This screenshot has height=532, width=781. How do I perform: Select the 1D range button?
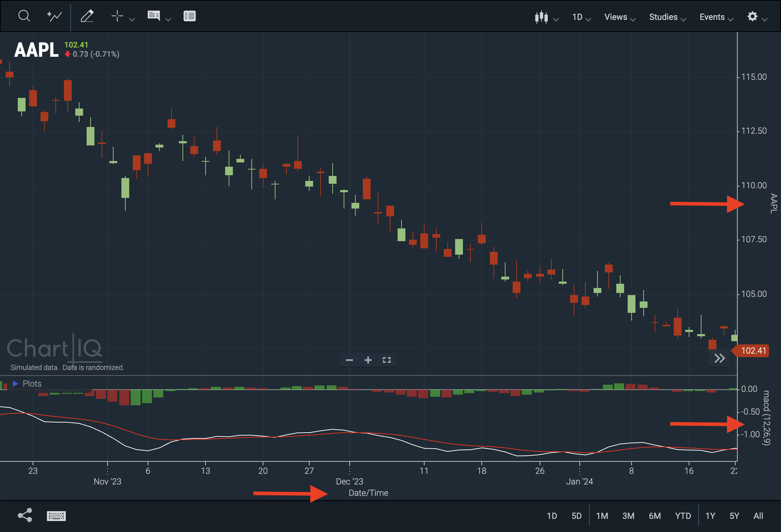pyautogui.click(x=552, y=516)
